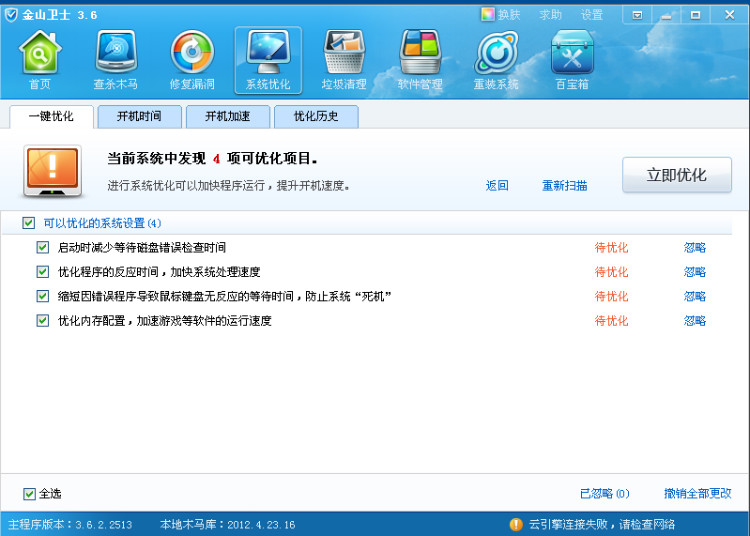This screenshot has height=536, width=750.
Task: Switch to 开机加速 tab
Action: pos(228,116)
